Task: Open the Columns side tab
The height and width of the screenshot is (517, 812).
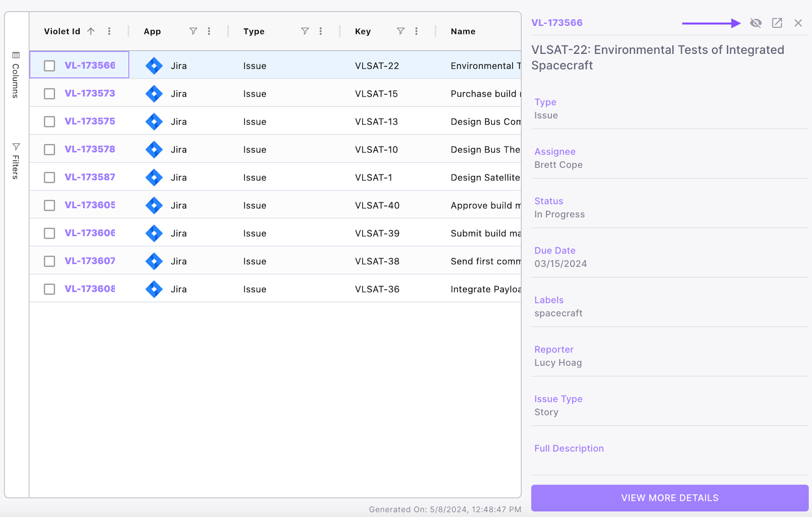Action: click(16, 75)
